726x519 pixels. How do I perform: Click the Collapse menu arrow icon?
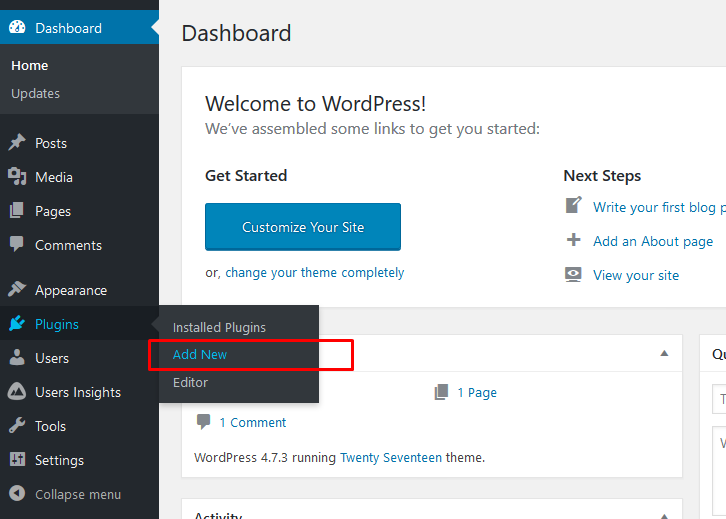tap(17, 493)
